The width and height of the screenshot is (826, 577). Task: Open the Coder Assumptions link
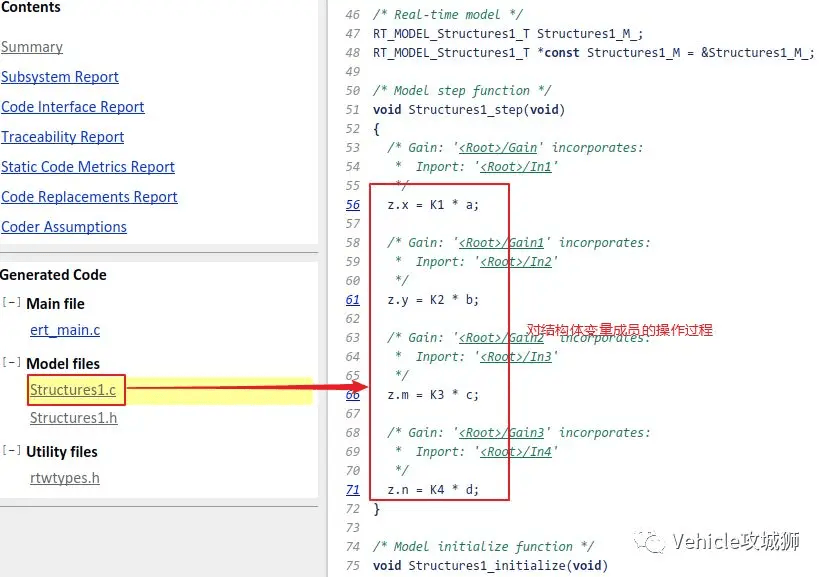pos(64,227)
